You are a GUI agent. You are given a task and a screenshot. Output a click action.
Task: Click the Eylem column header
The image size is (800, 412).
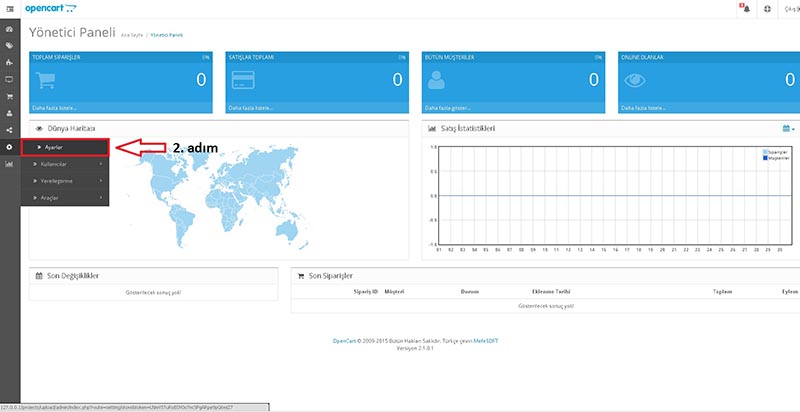[790, 292]
